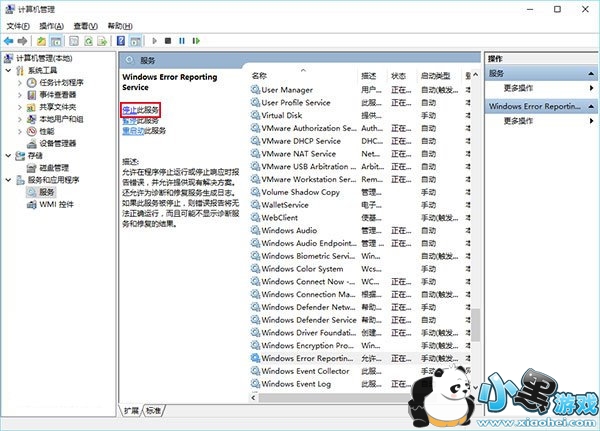This screenshot has height=431, width=600.
Task: Select the Volume Shadow Copy service
Action: point(360,192)
